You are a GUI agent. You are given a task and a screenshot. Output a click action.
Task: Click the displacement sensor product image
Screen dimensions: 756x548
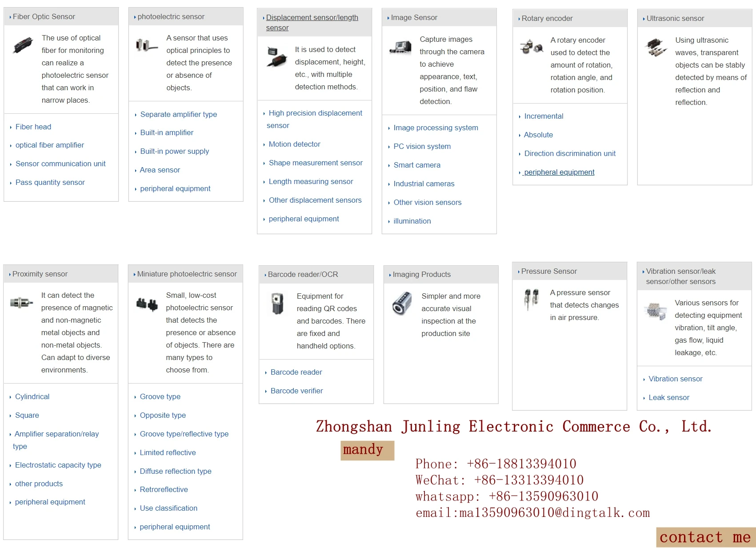277,56
